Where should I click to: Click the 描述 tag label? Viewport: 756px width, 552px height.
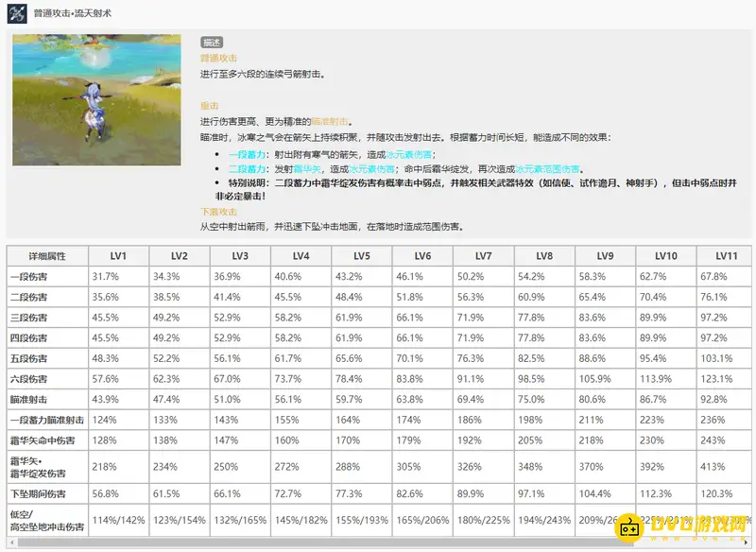[x=211, y=43]
